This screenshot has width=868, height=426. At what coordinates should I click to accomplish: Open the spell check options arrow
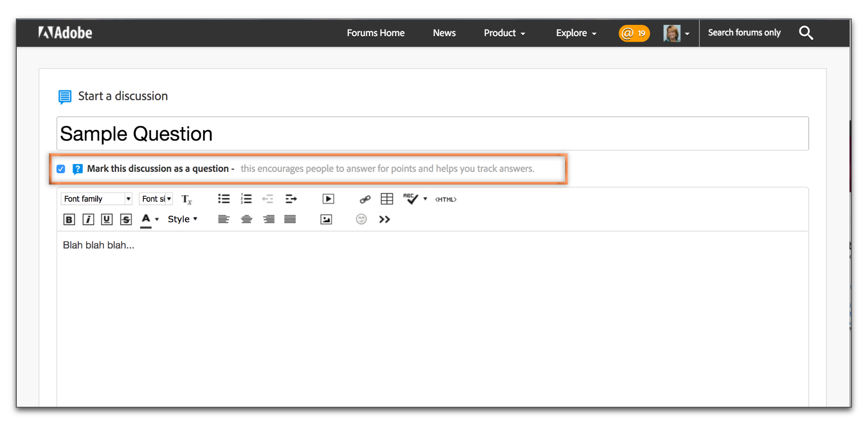click(425, 199)
